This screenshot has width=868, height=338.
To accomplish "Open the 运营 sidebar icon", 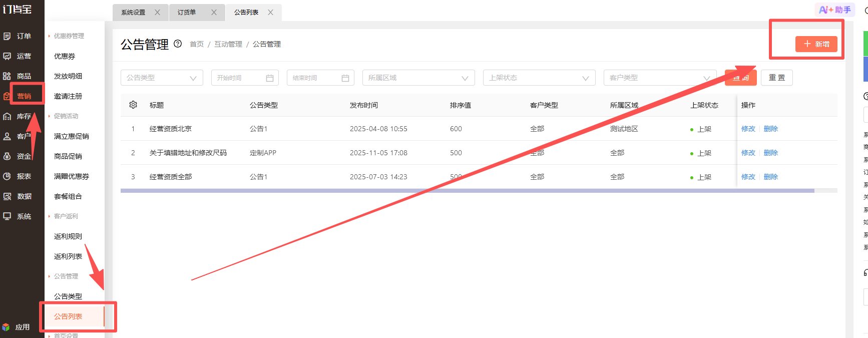I will (x=7, y=56).
